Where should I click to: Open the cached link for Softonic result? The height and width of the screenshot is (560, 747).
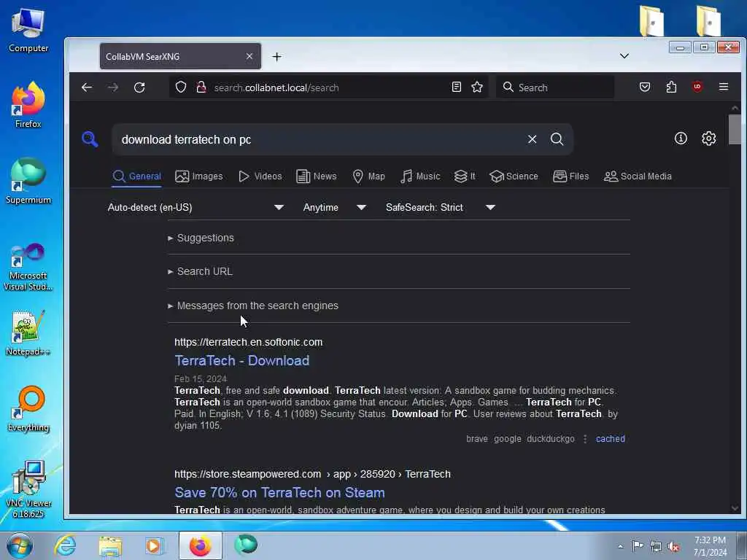click(611, 438)
